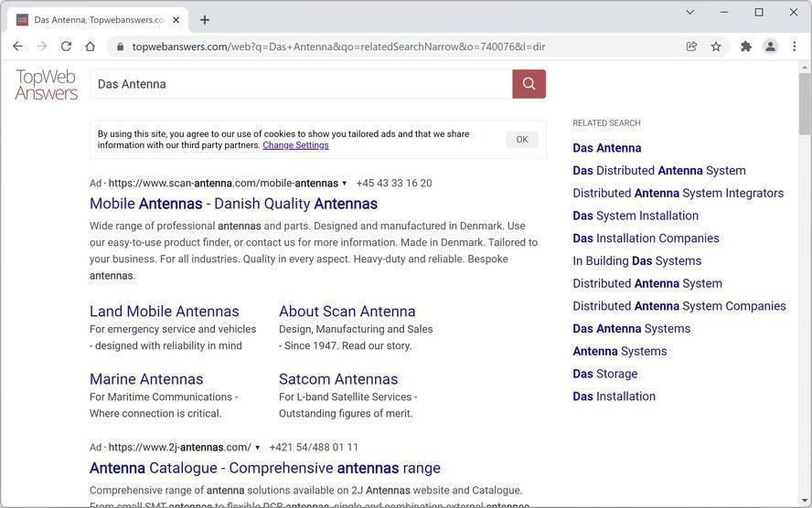Open the Antenna Catalogue ad headline
The height and width of the screenshot is (508, 812).
pos(265,468)
